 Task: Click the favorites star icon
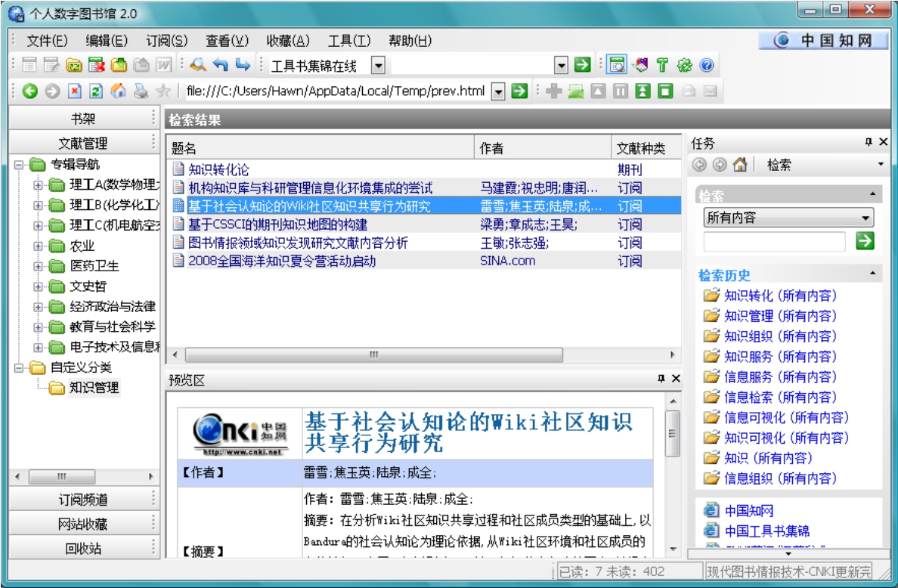(x=163, y=91)
